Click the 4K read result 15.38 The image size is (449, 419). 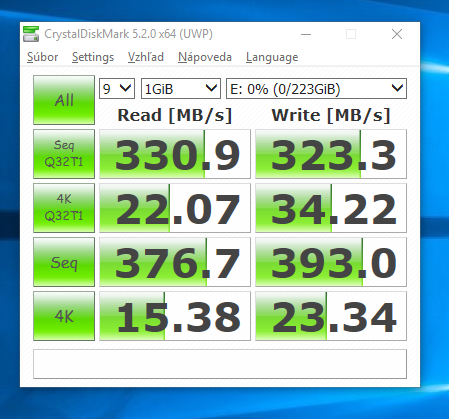tap(175, 316)
